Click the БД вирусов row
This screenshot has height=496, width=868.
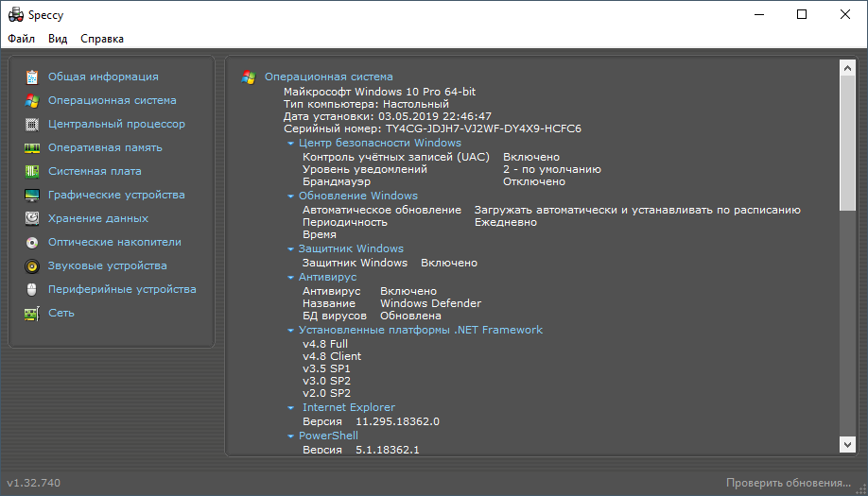pos(372,316)
